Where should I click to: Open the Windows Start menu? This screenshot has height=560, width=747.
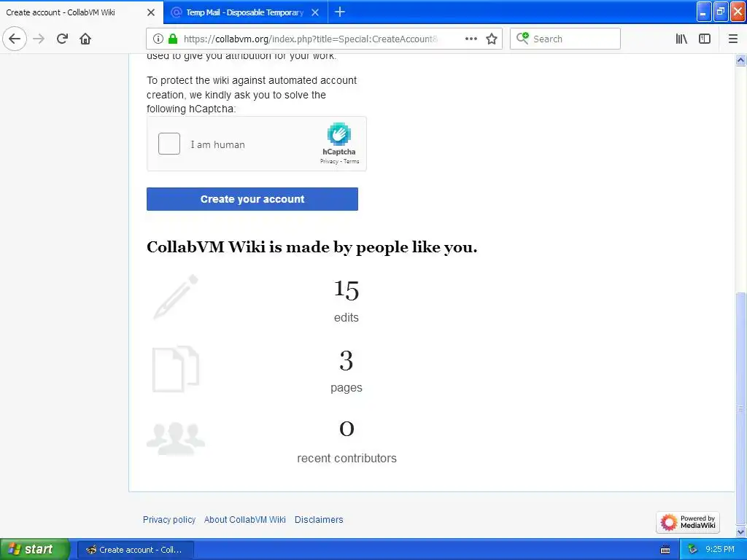[34, 549]
